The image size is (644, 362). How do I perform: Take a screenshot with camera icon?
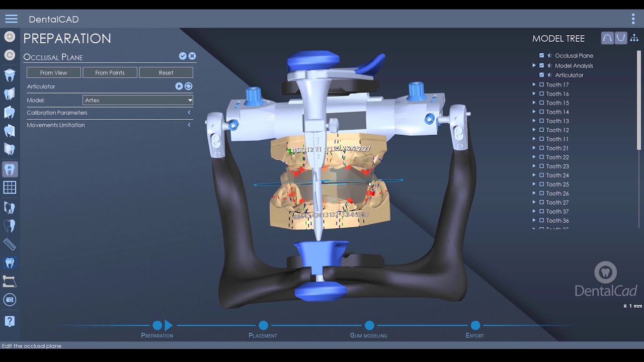pos(10,300)
